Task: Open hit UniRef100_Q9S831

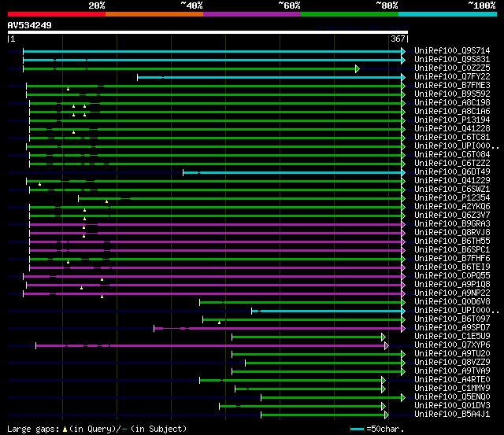Action: 452,60
